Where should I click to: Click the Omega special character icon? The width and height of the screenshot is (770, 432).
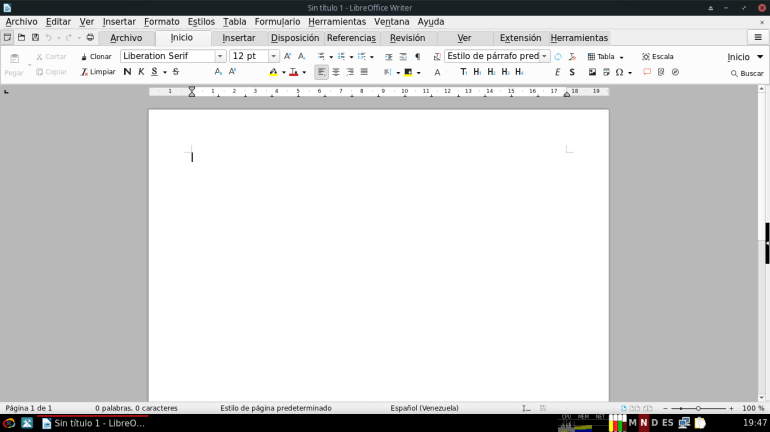(619, 72)
